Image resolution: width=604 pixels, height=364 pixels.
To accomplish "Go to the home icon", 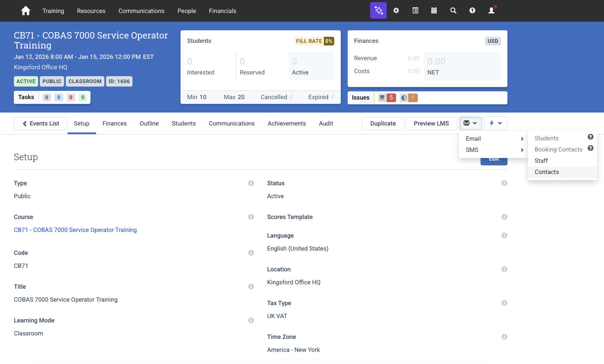I will (26, 11).
